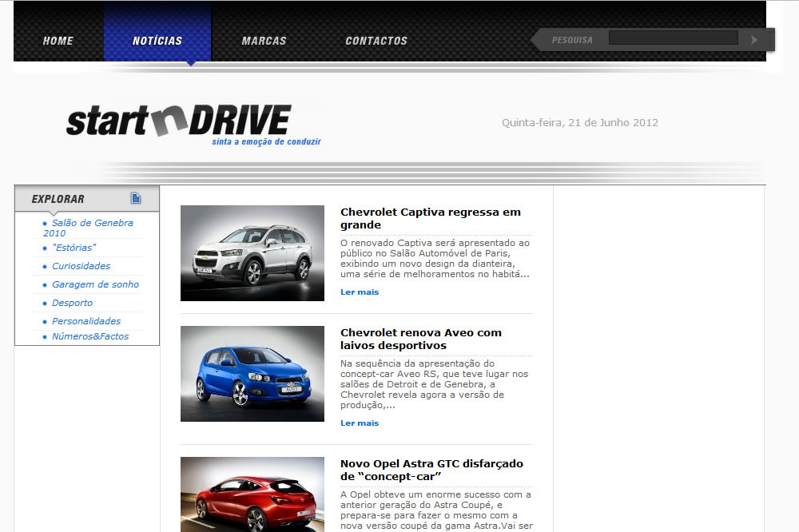Click Ler mais under the Aveo article

click(360, 423)
